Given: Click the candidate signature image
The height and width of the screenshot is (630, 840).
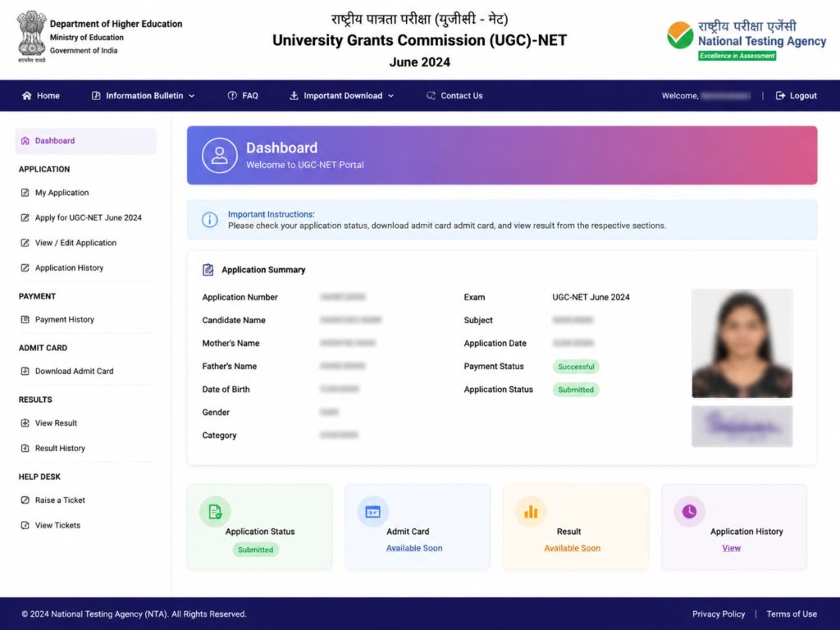Looking at the screenshot, I should [x=742, y=427].
